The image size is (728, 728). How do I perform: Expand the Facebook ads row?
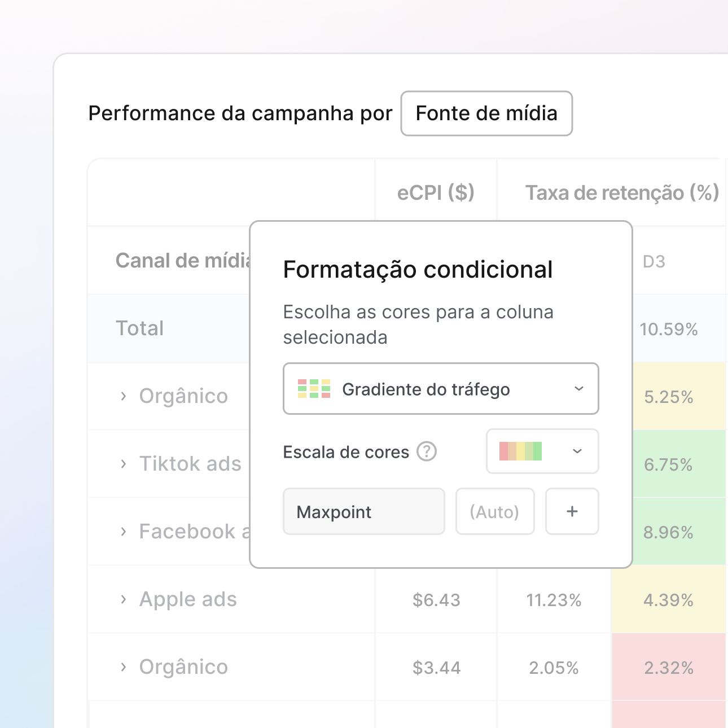(x=124, y=532)
